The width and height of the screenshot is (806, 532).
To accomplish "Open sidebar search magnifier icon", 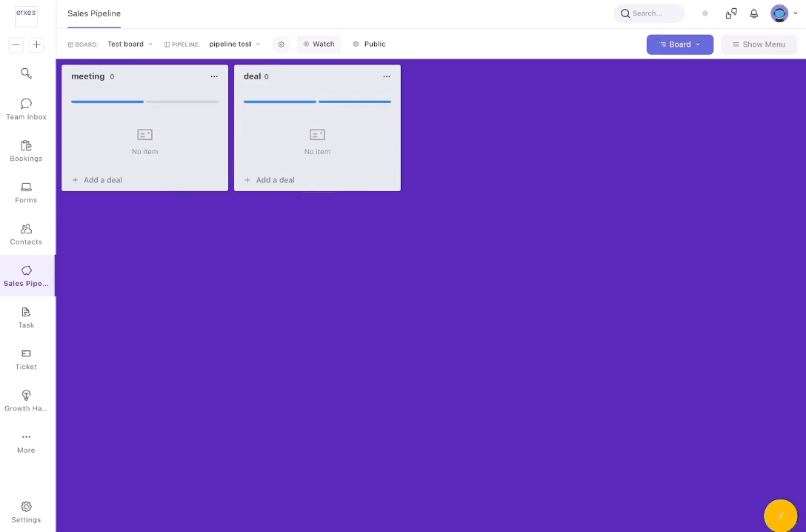I will click(26, 73).
